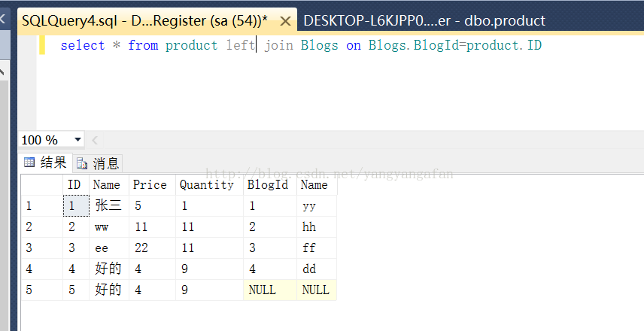The height and width of the screenshot is (331, 644).
Task: Click the Price column header
Action: point(152,185)
